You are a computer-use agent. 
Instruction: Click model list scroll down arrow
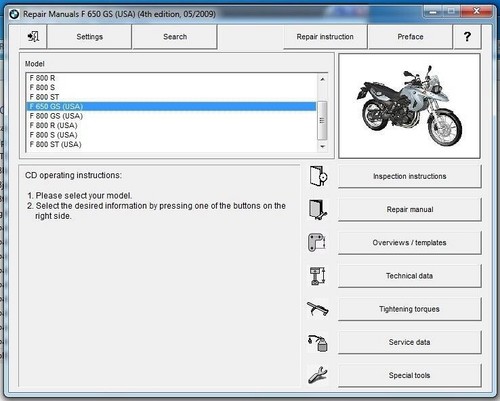click(x=322, y=146)
